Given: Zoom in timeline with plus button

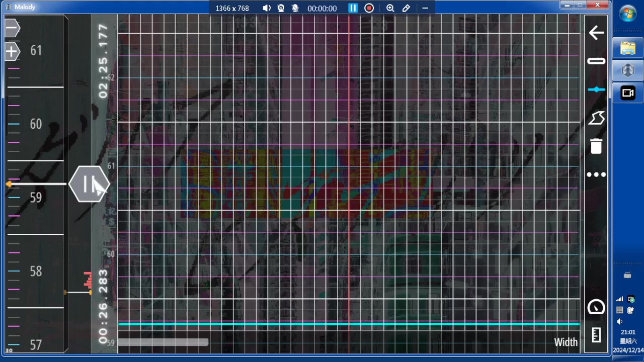Looking at the screenshot, I should [12, 51].
